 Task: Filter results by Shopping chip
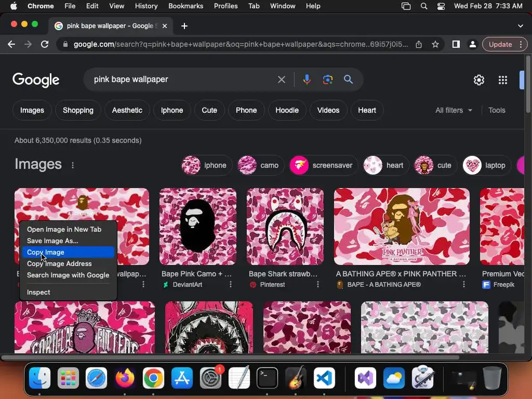[x=78, y=110]
